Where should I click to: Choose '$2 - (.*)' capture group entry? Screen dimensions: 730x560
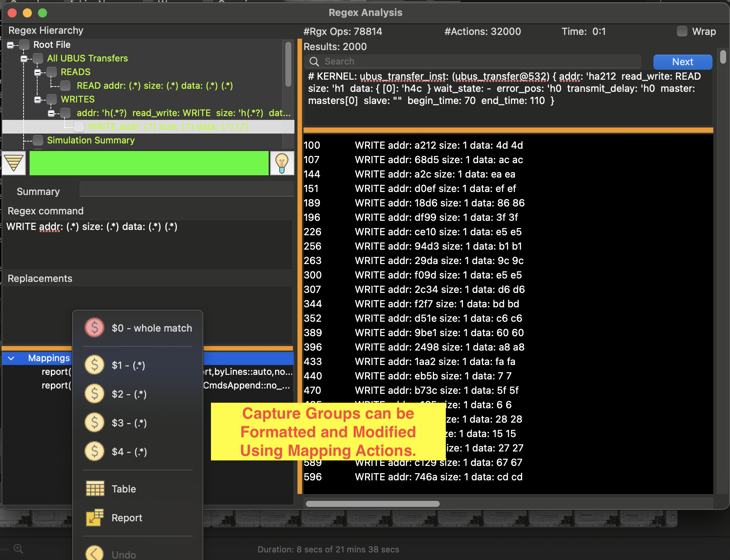pos(138,394)
